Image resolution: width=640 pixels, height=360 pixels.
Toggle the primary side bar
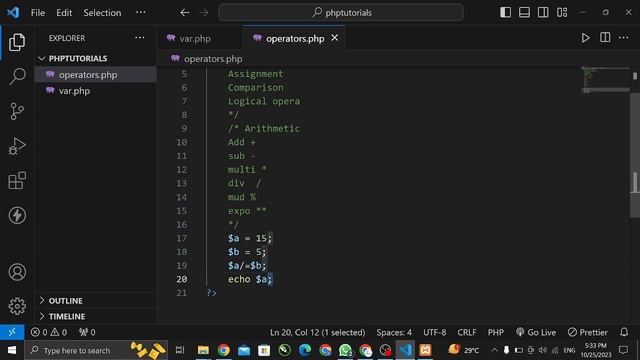click(505, 12)
